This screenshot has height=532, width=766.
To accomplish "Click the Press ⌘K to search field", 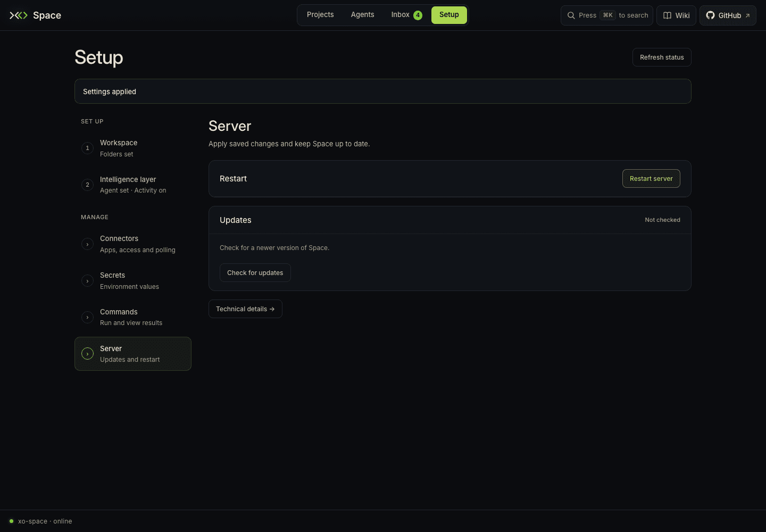I will (x=607, y=15).
